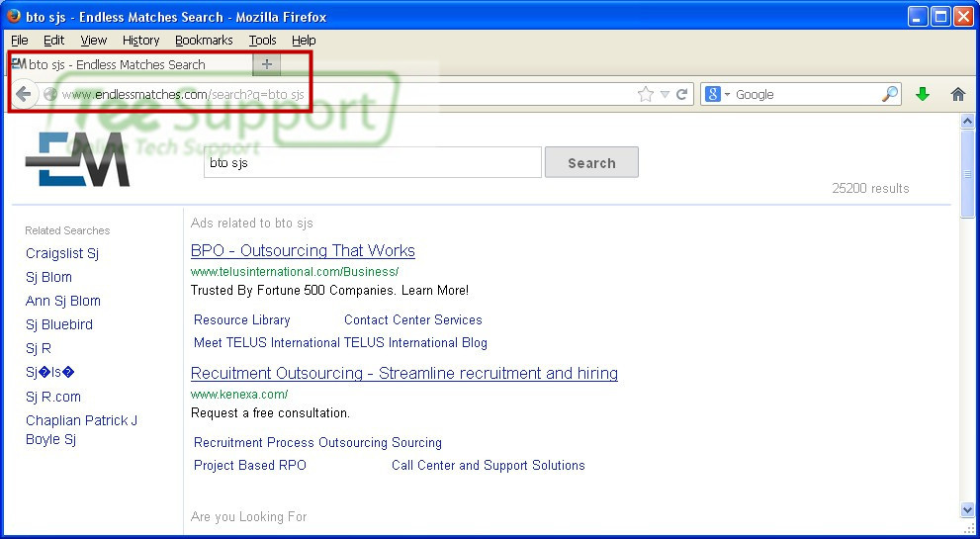Select related search Sj R
The image size is (980, 539).
click(x=39, y=348)
